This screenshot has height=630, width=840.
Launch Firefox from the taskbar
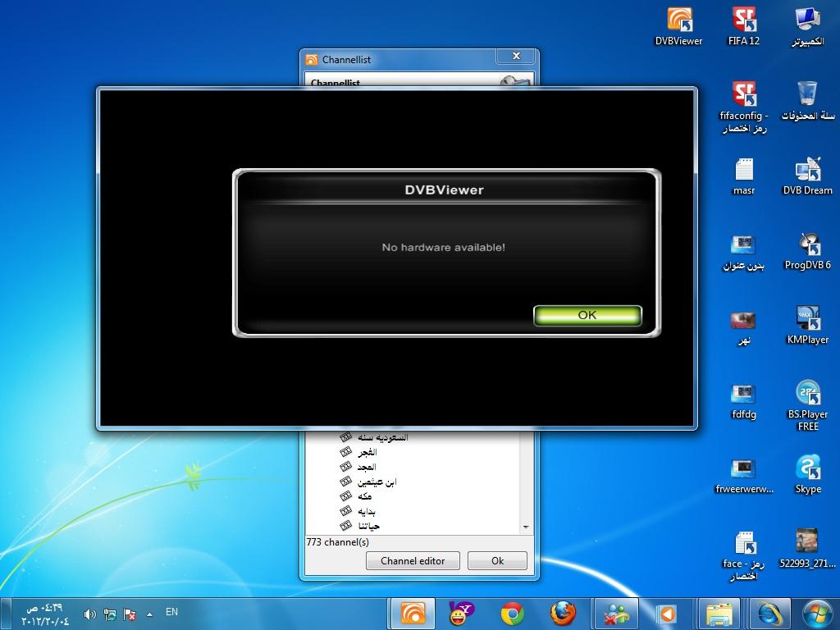tap(563, 614)
